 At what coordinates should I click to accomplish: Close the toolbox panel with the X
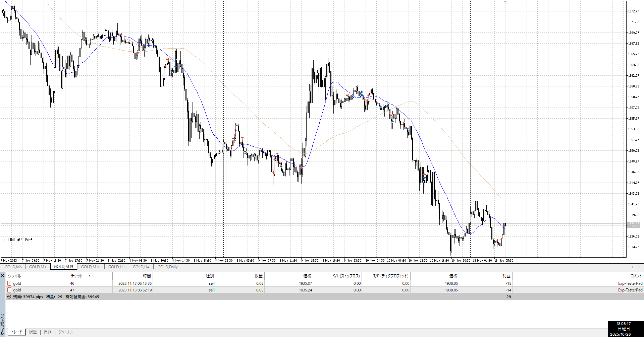tap(3, 276)
